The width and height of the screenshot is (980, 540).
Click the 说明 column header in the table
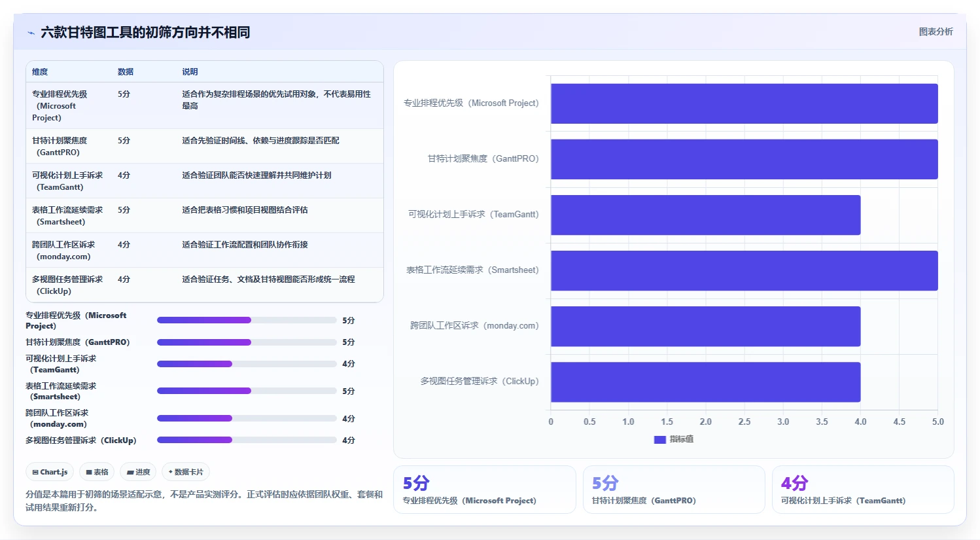point(190,72)
